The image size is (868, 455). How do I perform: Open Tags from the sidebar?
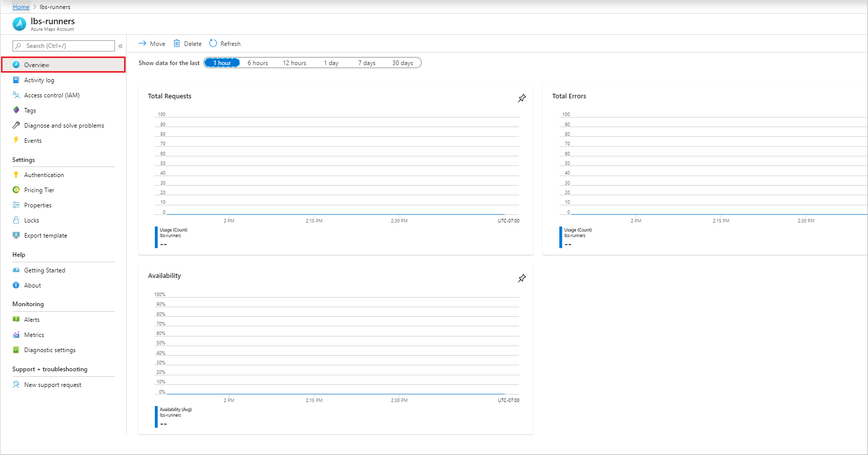tap(17, 110)
